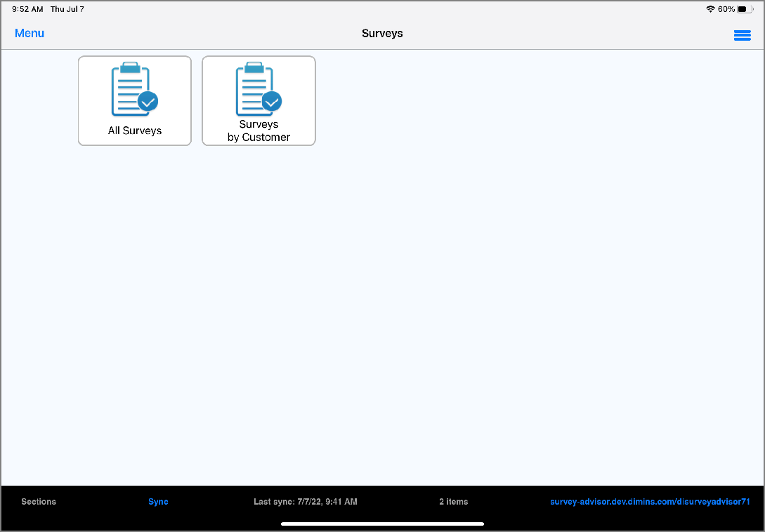Click the 'Thu Jul 7' date in the status bar
This screenshot has height=532, width=765.
click(66, 9)
